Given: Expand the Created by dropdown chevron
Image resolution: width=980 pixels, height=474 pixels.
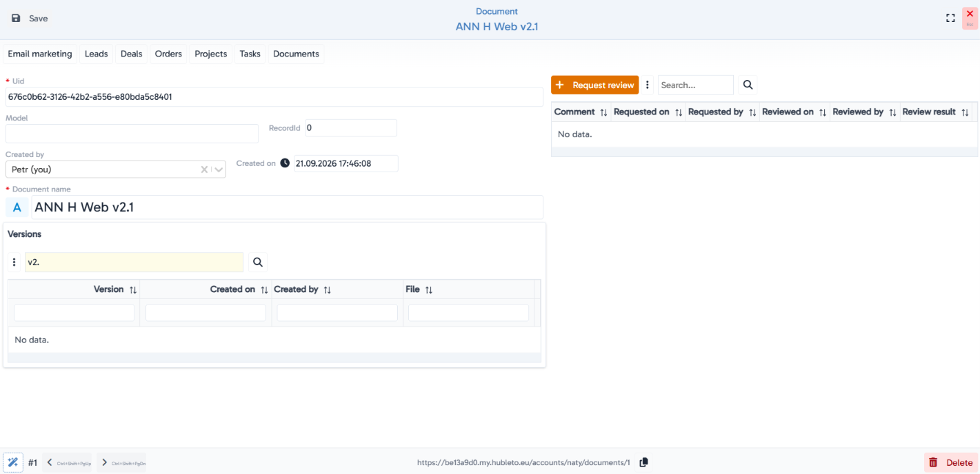Looking at the screenshot, I should pyautogui.click(x=218, y=169).
